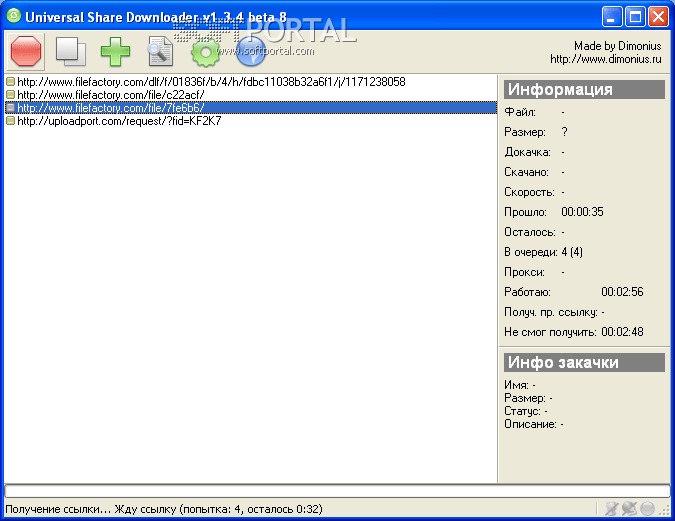Image resolution: width=675 pixels, height=521 pixels.
Task: Click the window resize grip in status bar
Action: (x=665, y=509)
